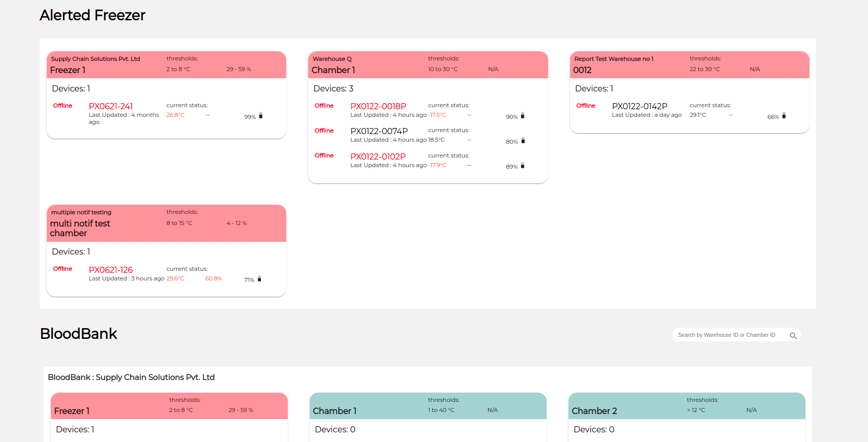868x442 pixels.
Task: View device PX0122-0142P
Action: coord(640,106)
